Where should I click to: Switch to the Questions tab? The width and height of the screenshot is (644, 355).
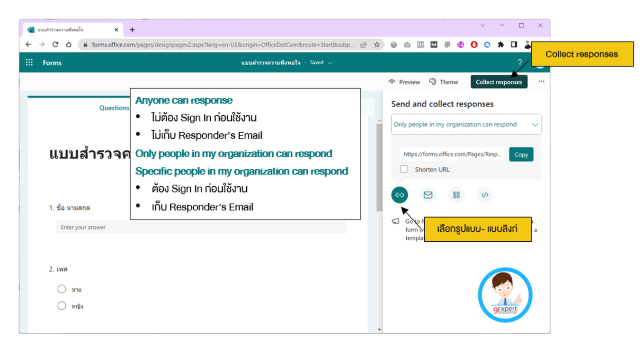[114, 108]
